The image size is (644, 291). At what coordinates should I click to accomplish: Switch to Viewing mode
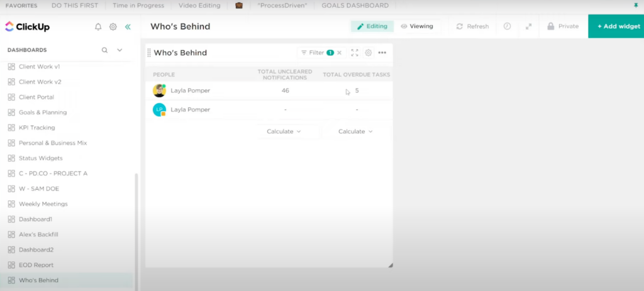tap(417, 26)
